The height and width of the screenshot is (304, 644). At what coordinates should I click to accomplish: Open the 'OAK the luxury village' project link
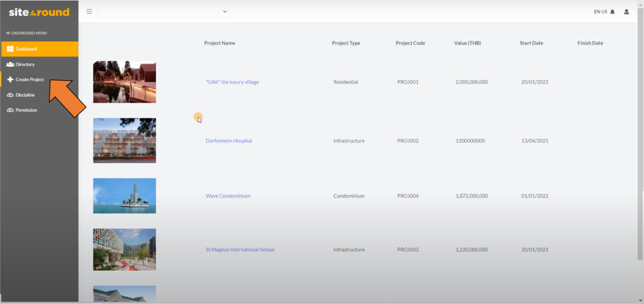(232, 82)
